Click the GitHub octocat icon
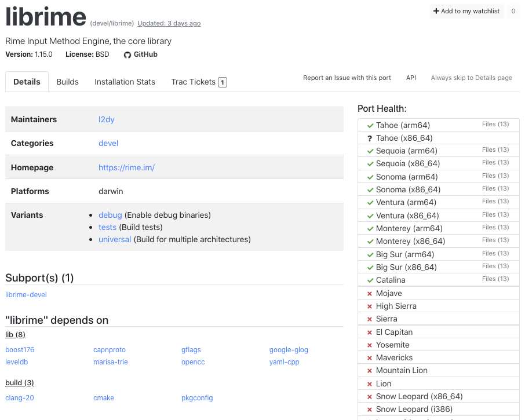This screenshot has width=525, height=420. [127, 55]
